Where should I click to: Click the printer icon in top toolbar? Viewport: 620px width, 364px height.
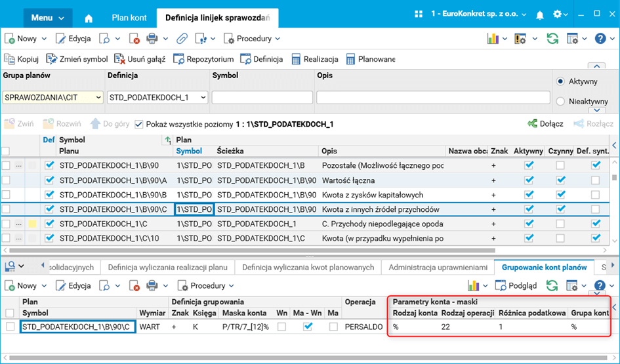[152, 39]
